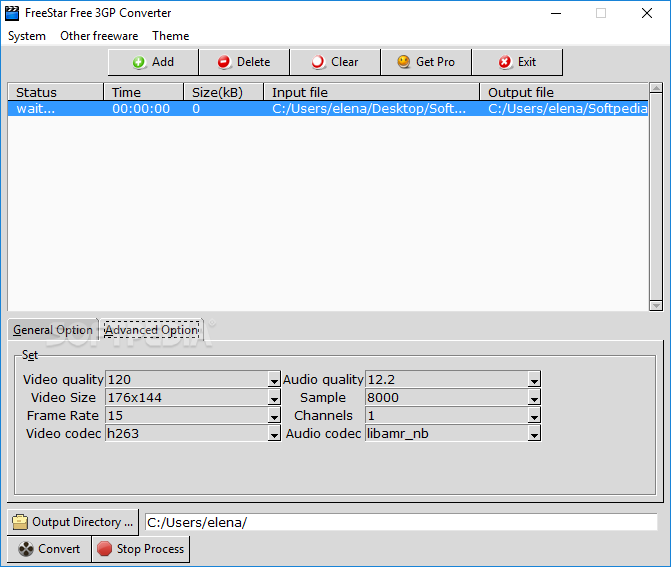Open the Sample rate dropdown
The image size is (671, 567).
click(x=534, y=398)
